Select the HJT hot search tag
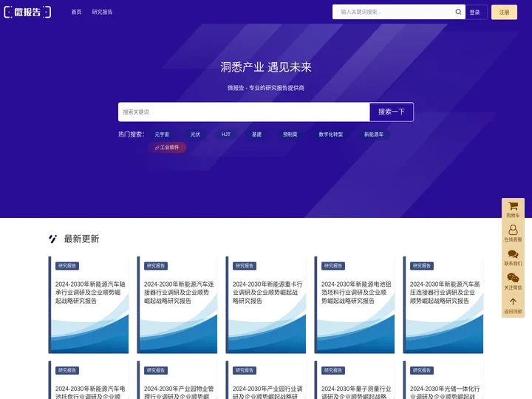 [226, 134]
